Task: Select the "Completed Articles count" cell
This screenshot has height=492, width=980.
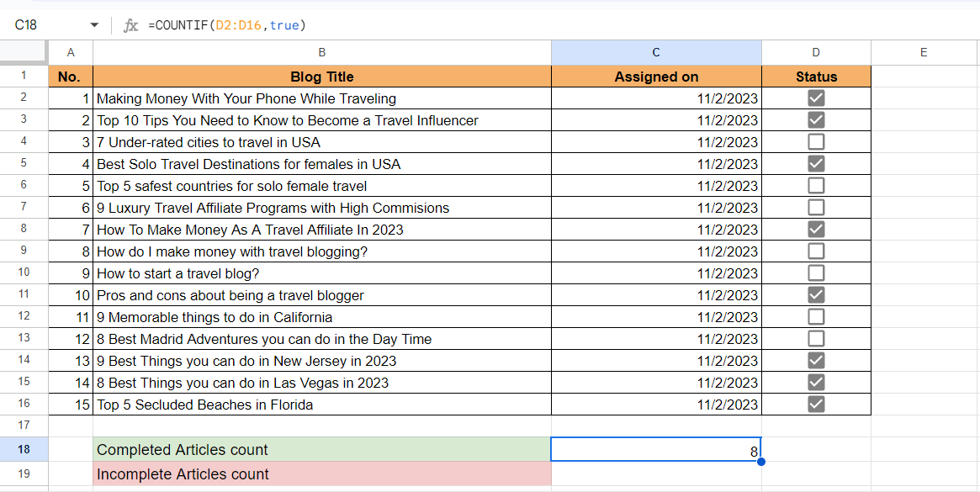Action: click(322, 449)
